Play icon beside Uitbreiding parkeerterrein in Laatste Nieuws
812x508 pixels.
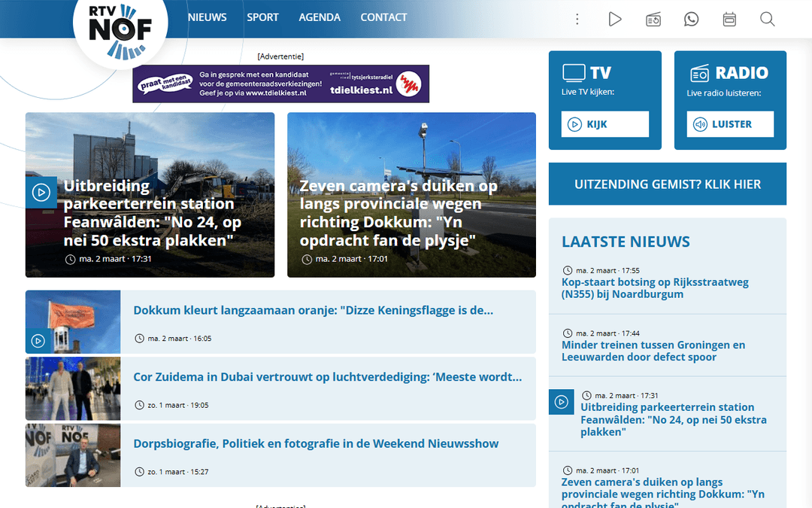(562, 402)
